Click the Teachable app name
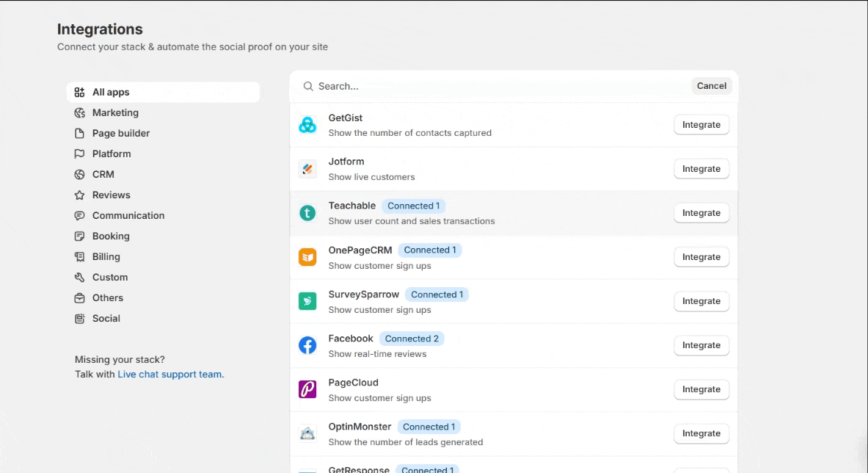Screen dimensions: 868x473 pyautogui.click(x=352, y=206)
